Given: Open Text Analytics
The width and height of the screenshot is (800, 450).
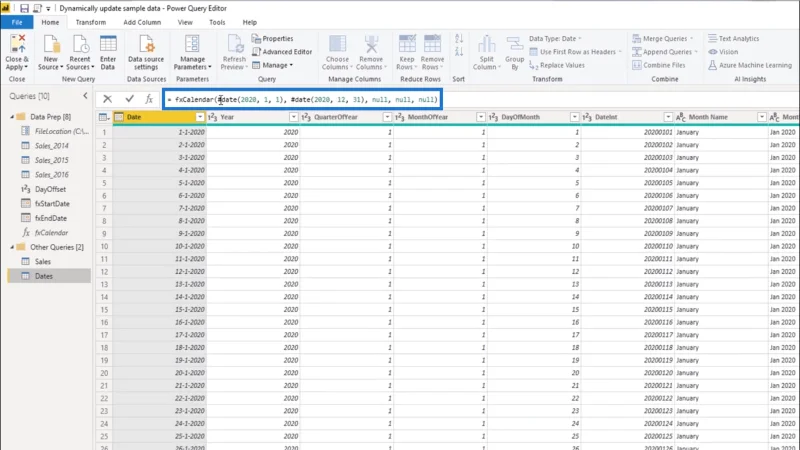Looking at the screenshot, I should click(733, 38).
